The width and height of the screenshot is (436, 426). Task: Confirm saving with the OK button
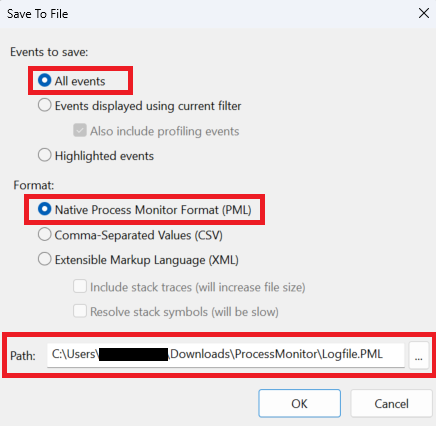[x=299, y=404]
